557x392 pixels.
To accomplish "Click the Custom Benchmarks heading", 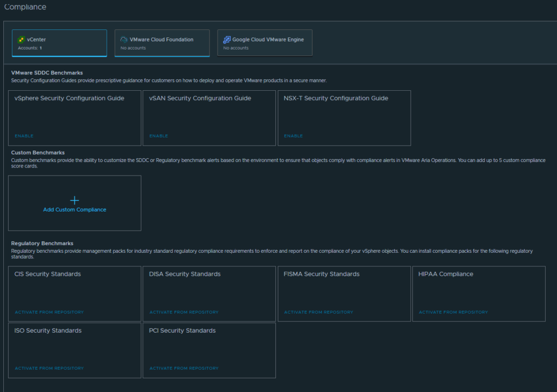I will (x=38, y=153).
